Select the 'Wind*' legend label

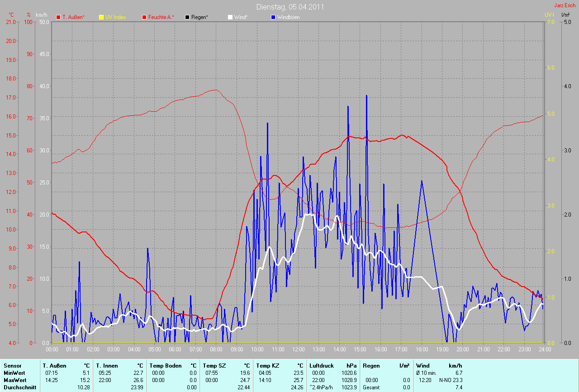(x=240, y=17)
